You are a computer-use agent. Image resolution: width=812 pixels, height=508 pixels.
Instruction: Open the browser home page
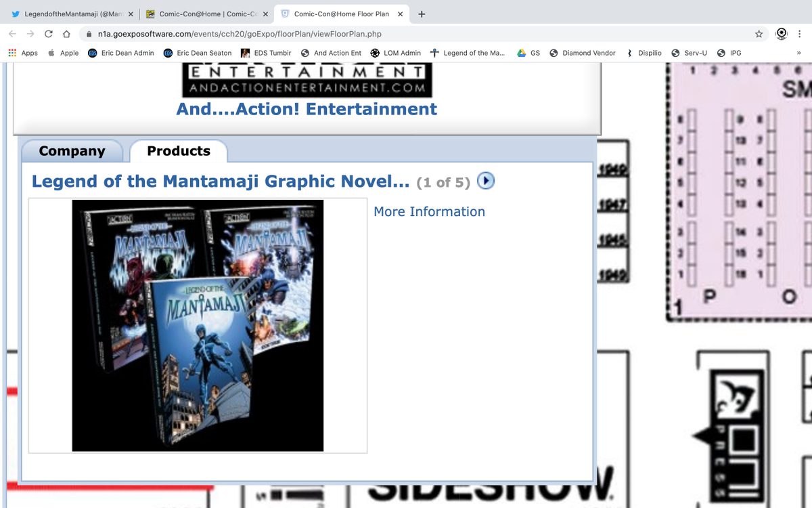[66, 34]
